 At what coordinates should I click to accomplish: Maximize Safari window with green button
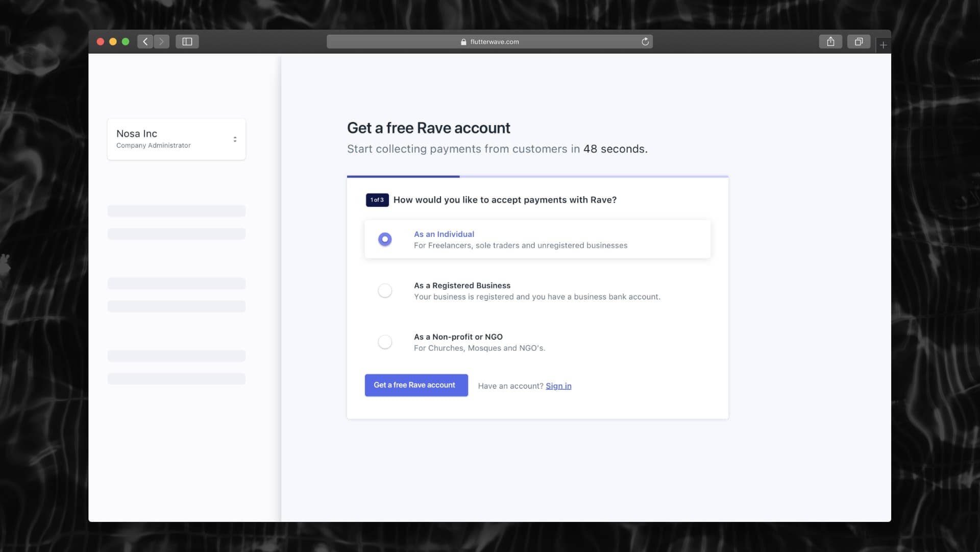[126, 42]
